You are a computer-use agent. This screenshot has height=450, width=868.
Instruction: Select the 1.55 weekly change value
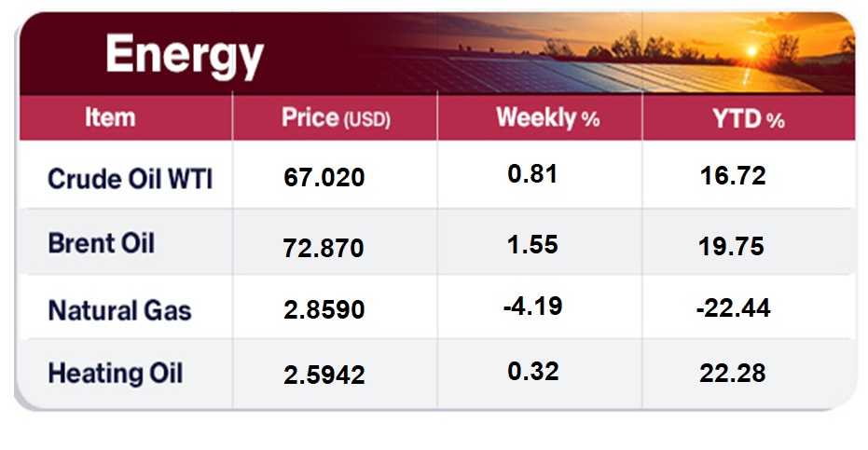(x=533, y=244)
